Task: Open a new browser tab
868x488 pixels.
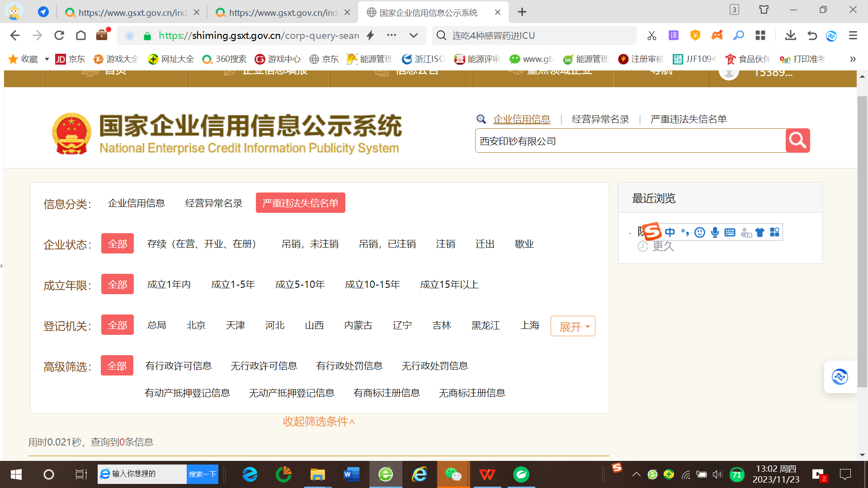Action: [x=522, y=12]
